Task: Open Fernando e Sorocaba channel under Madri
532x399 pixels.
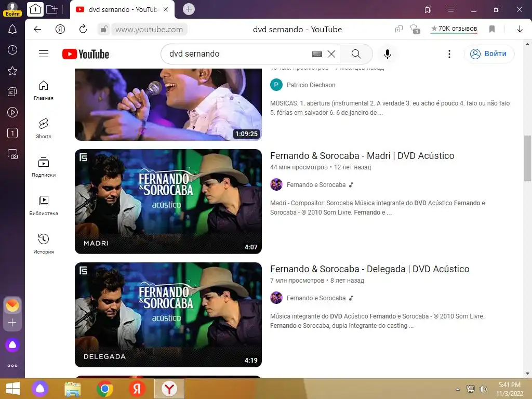Action: [x=316, y=185]
